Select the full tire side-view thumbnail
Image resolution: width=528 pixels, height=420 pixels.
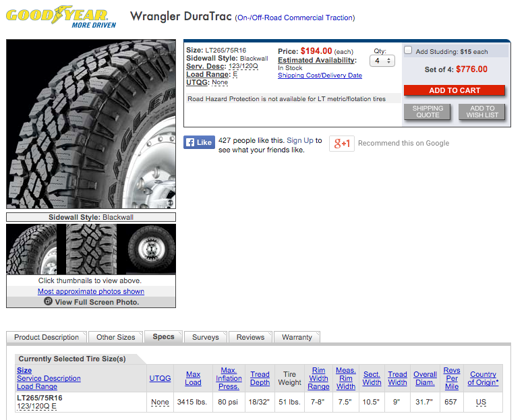pos(151,249)
